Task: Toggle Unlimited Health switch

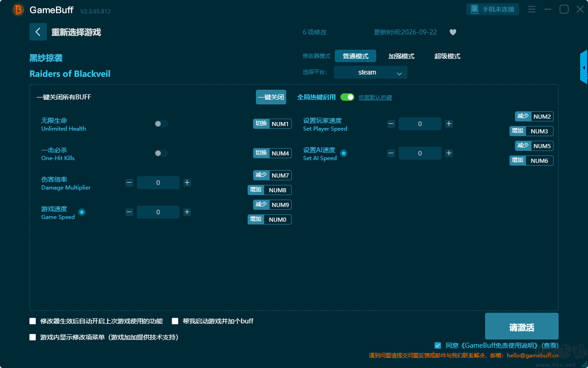Action: tap(161, 124)
